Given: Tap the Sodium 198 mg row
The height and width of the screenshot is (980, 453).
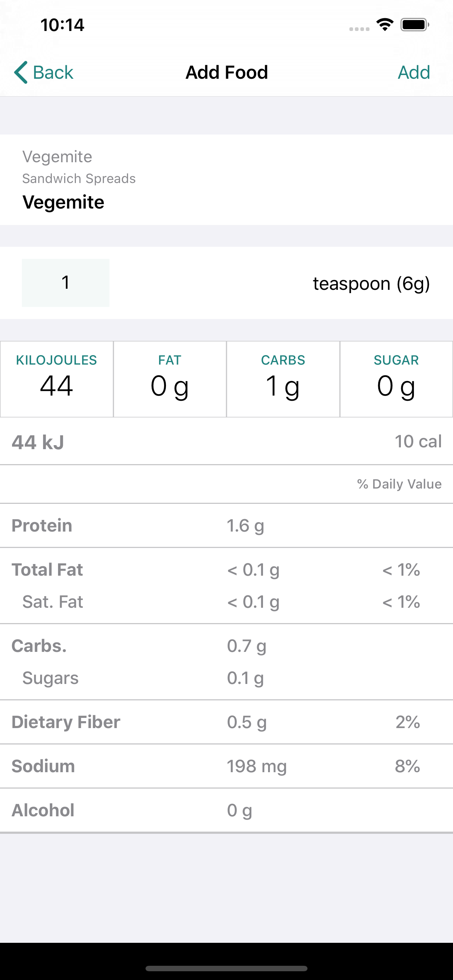Looking at the screenshot, I should (226, 766).
